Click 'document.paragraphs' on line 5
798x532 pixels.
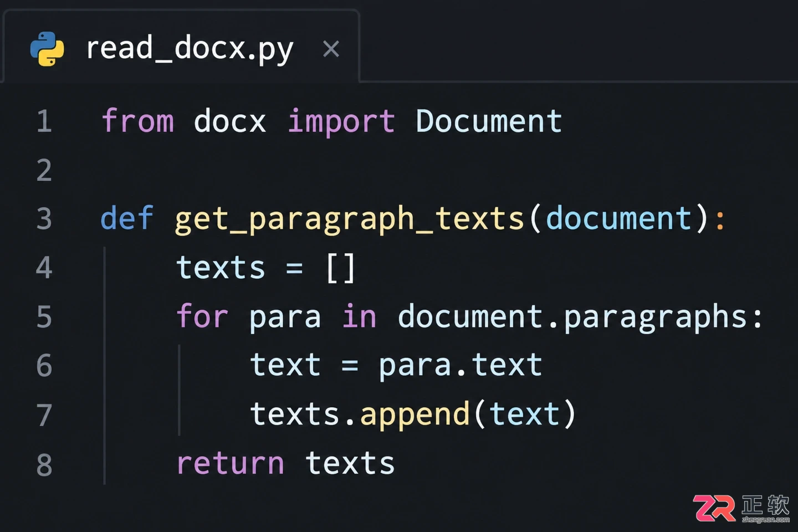click(572, 318)
